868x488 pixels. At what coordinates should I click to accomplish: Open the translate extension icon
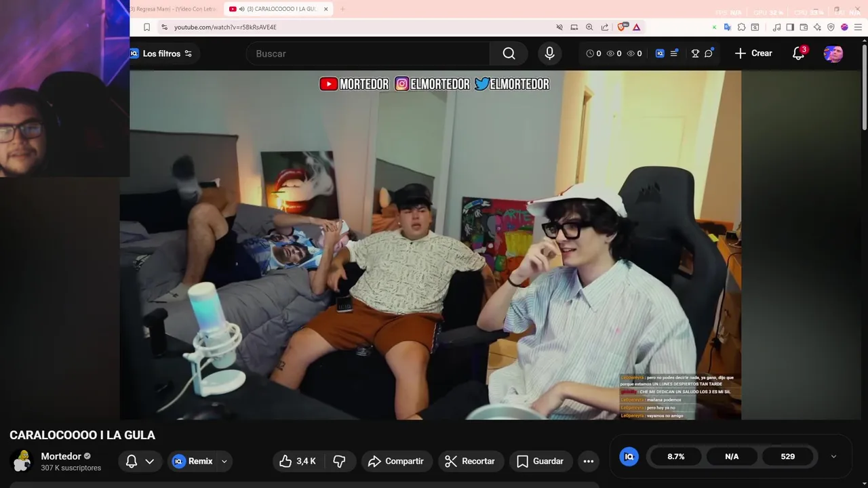[727, 27]
